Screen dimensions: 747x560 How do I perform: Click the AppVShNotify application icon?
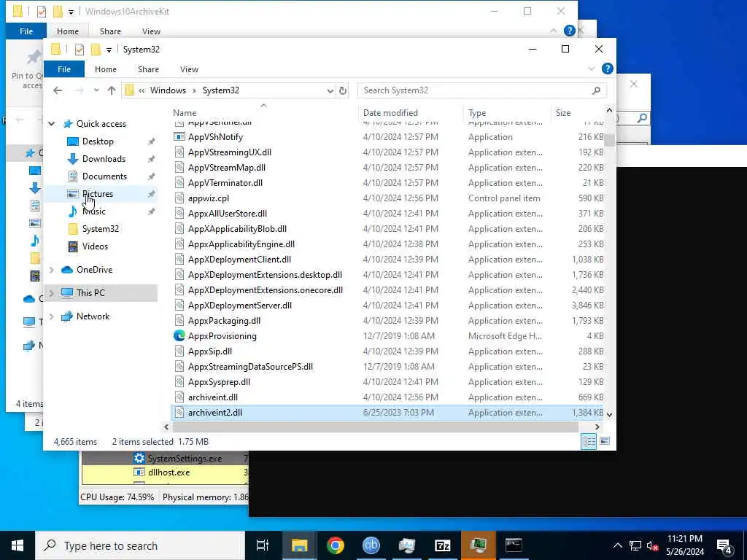(179, 136)
